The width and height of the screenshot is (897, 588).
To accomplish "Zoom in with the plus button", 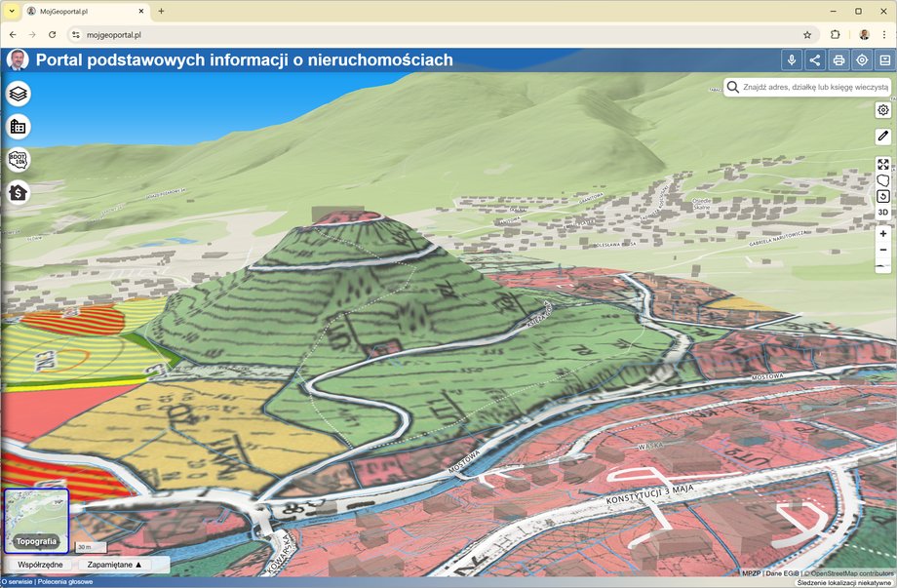I will (883, 234).
